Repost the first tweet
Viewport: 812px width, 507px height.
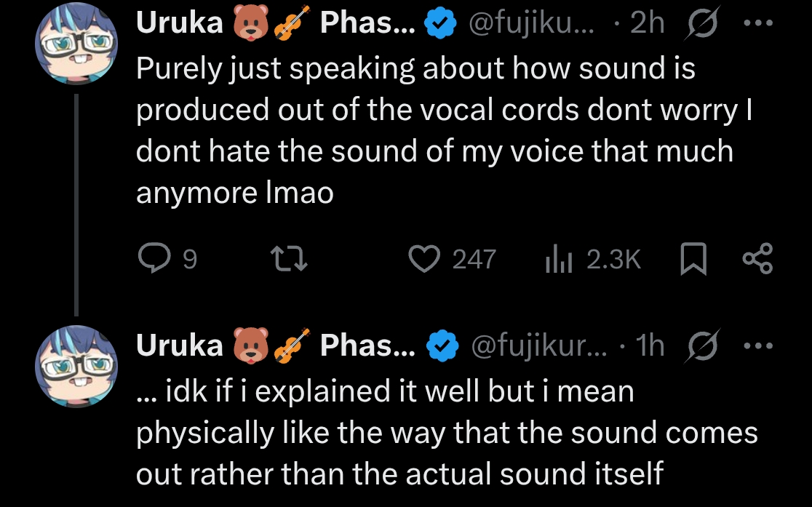pyautogui.click(x=290, y=260)
